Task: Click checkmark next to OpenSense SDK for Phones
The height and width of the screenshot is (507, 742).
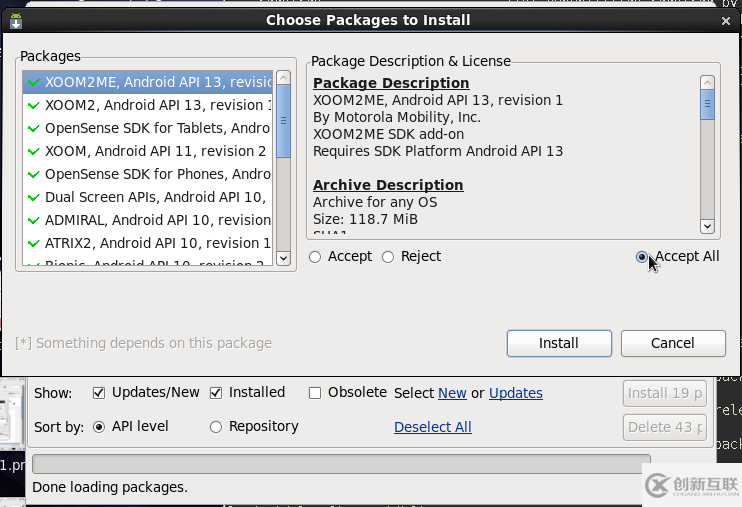Action: click(34, 174)
